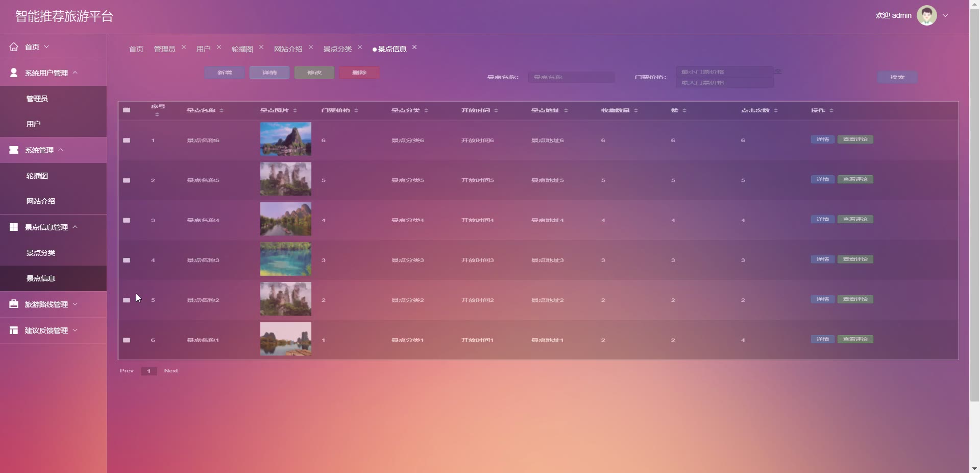Check the row for 景点名称1
This screenshot has height=473, width=980.
coord(127,340)
